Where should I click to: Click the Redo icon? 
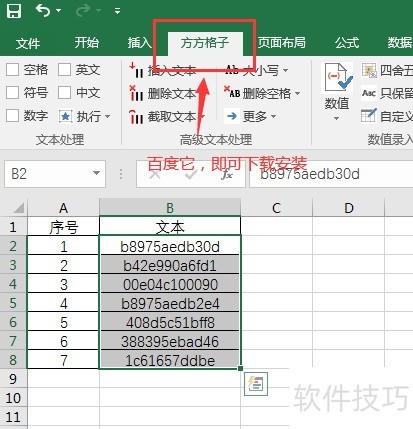[82, 11]
